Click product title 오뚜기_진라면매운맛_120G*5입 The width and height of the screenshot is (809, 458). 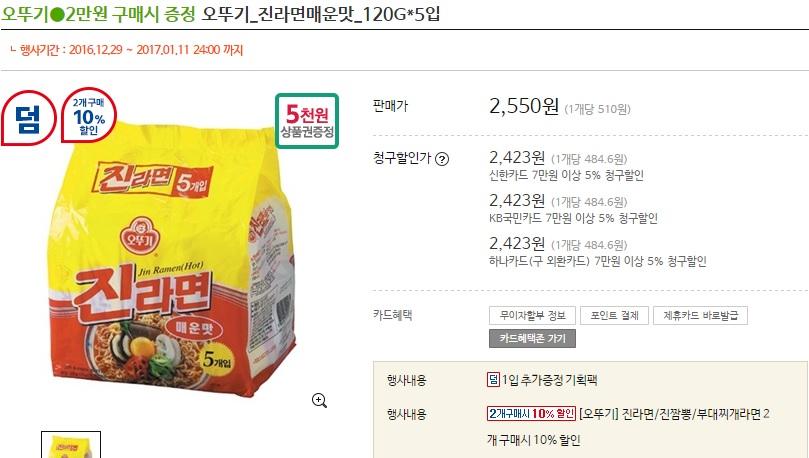tap(320, 14)
